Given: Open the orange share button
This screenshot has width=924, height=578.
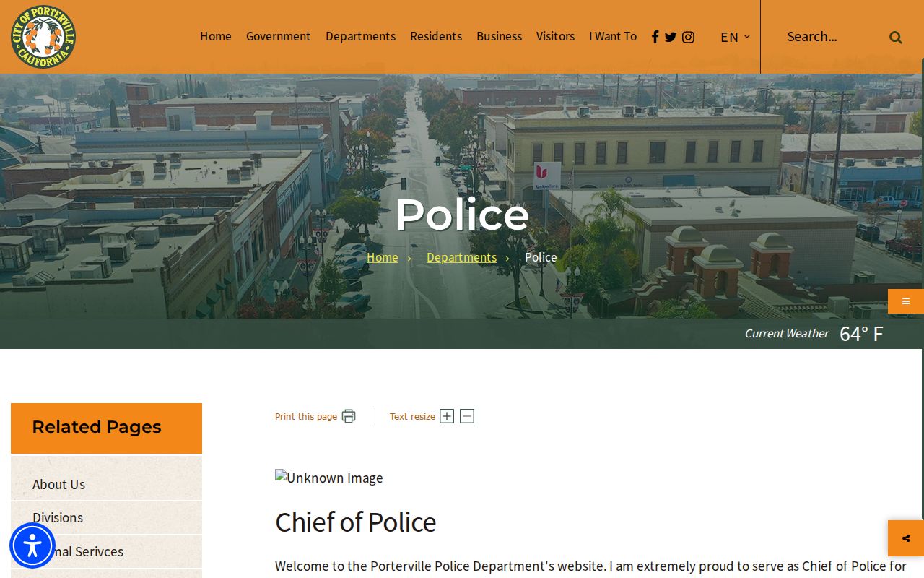Looking at the screenshot, I should [906, 538].
